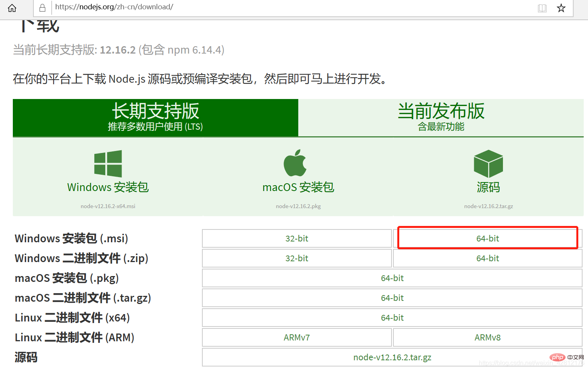Click the macOS 安装包 (.pkg) row label
This screenshot has height=370, width=588.
tap(67, 278)
